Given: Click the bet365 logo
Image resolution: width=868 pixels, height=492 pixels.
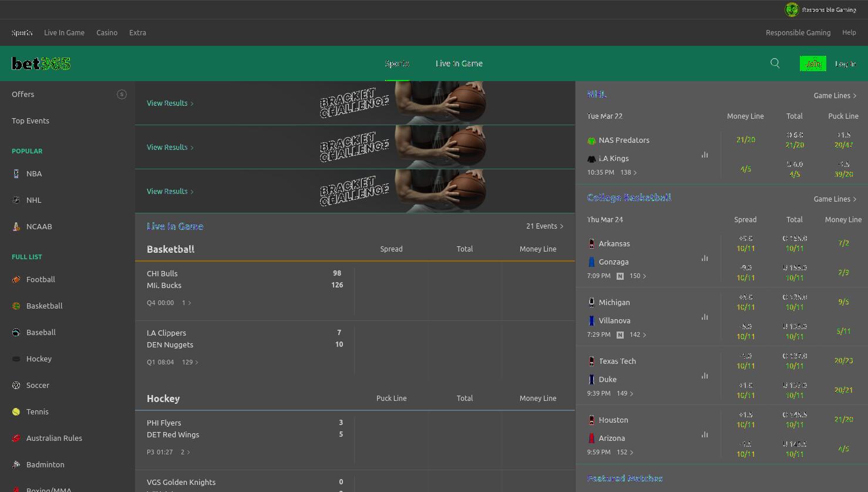Looking at the screenshot, I should [41, 63].
